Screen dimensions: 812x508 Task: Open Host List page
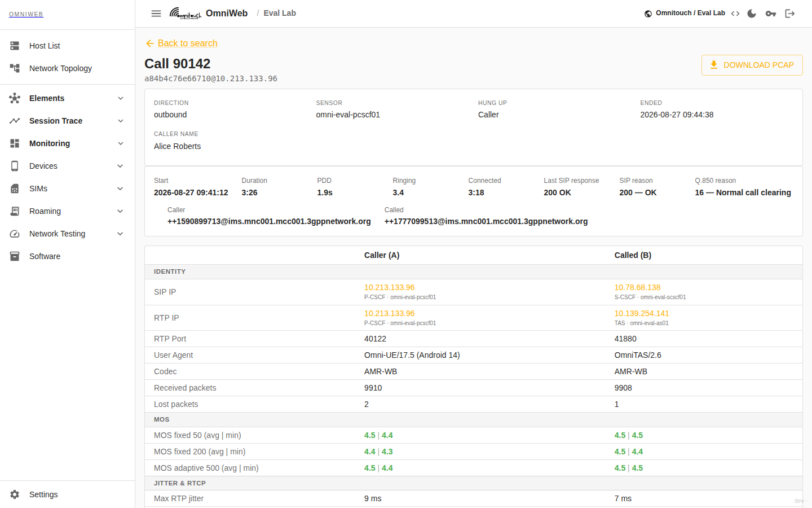click(67, 46)
